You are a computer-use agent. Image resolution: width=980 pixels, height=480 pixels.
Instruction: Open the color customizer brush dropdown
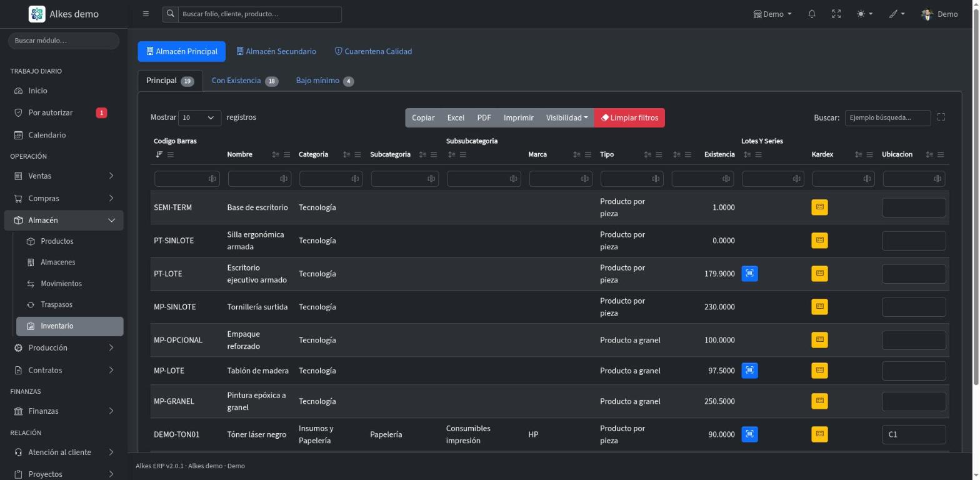pos(897,14)
